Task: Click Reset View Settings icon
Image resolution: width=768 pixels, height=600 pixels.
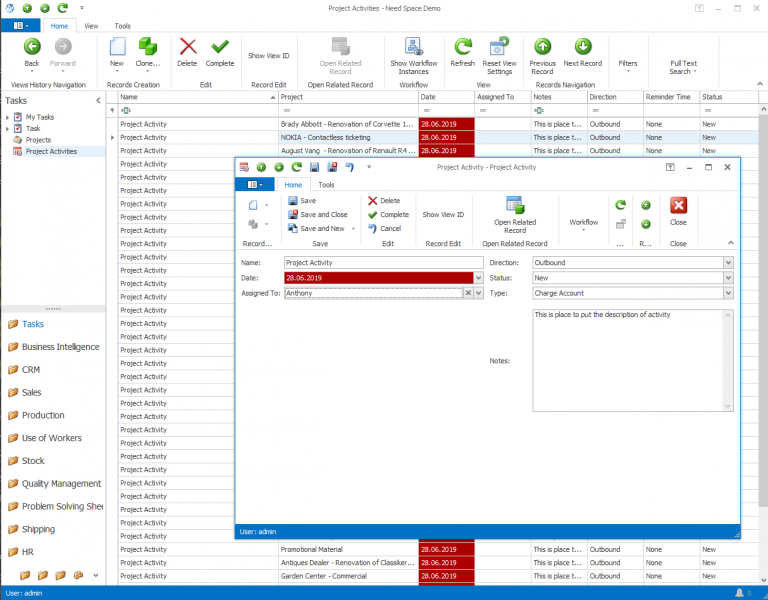Action: [499, 47]
